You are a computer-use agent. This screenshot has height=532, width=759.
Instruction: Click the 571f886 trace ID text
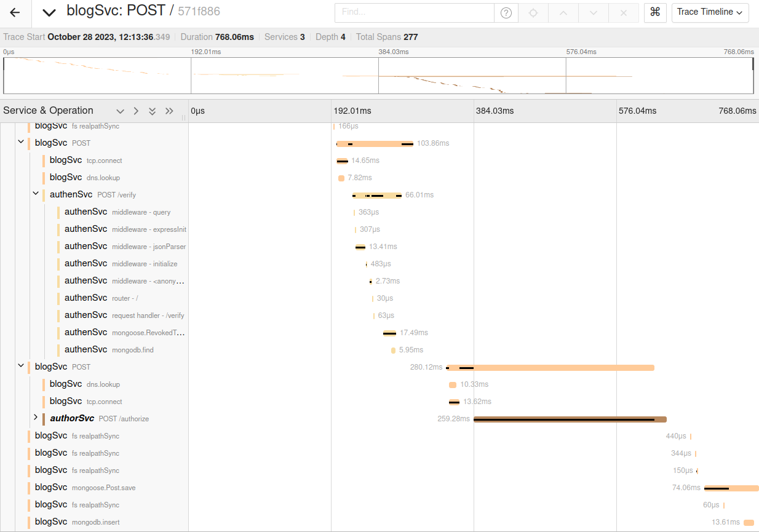[199, 11]
